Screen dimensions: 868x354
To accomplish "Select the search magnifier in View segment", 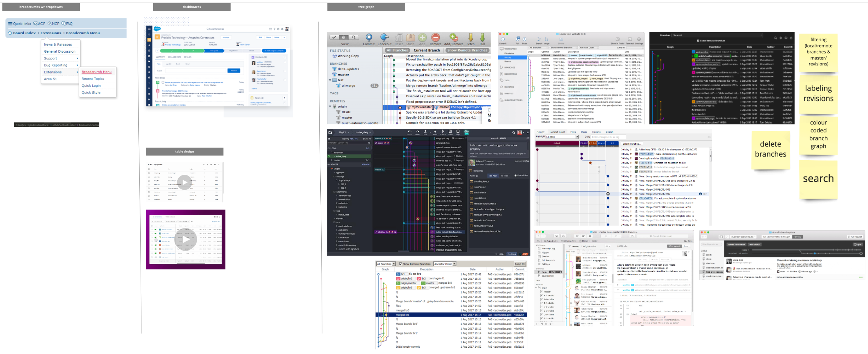I will [x=353, y=37].
